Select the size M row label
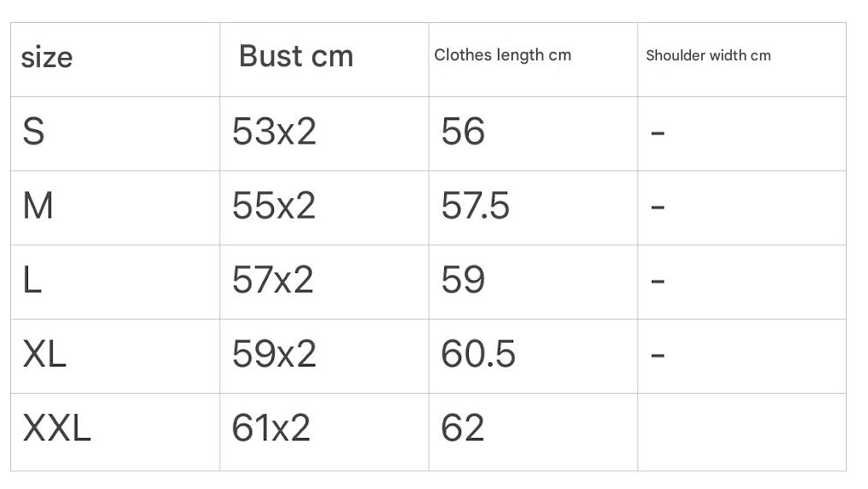868x489 pixels. [37, 206]
